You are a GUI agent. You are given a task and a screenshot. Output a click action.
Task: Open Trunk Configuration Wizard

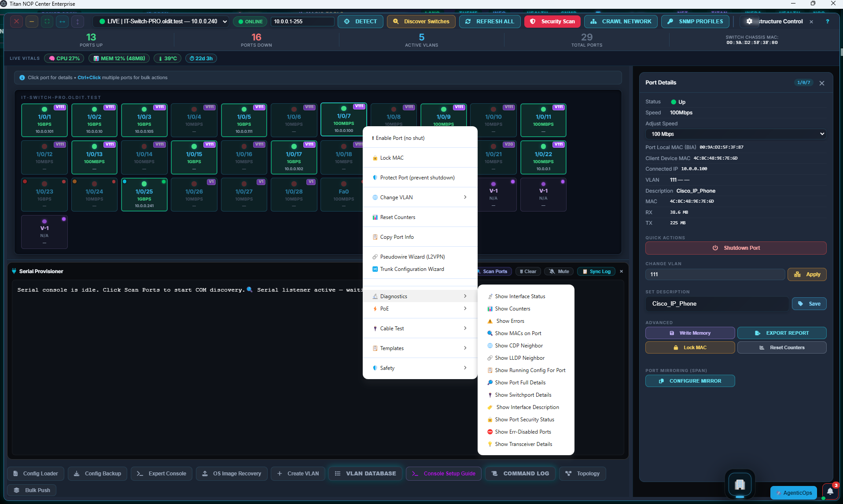[420, 269]
